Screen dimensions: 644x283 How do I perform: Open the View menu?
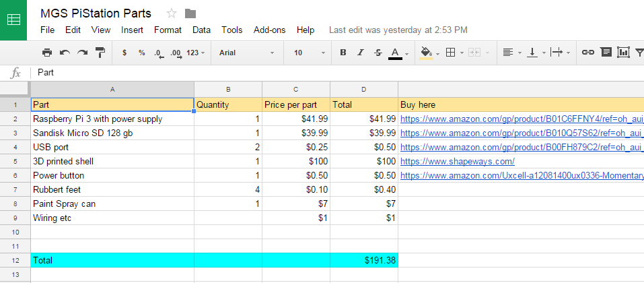coord(101,30)
